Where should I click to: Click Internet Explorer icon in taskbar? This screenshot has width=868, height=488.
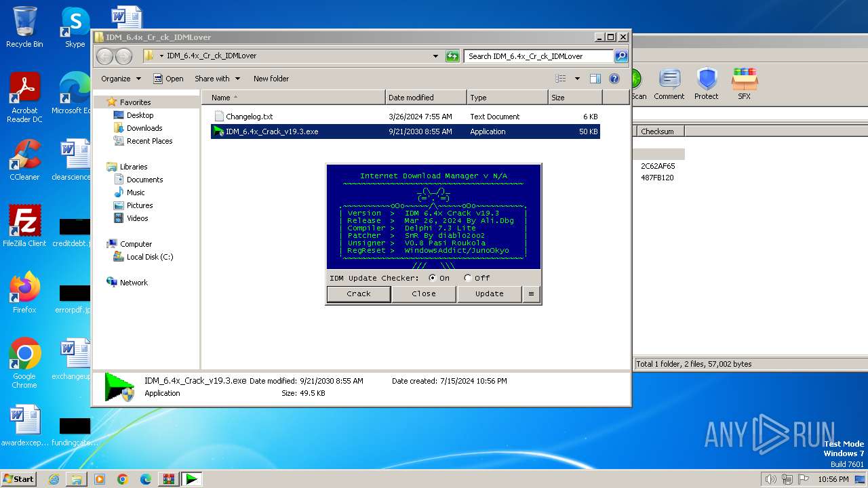pyautogui.click(x=54, y=479)
